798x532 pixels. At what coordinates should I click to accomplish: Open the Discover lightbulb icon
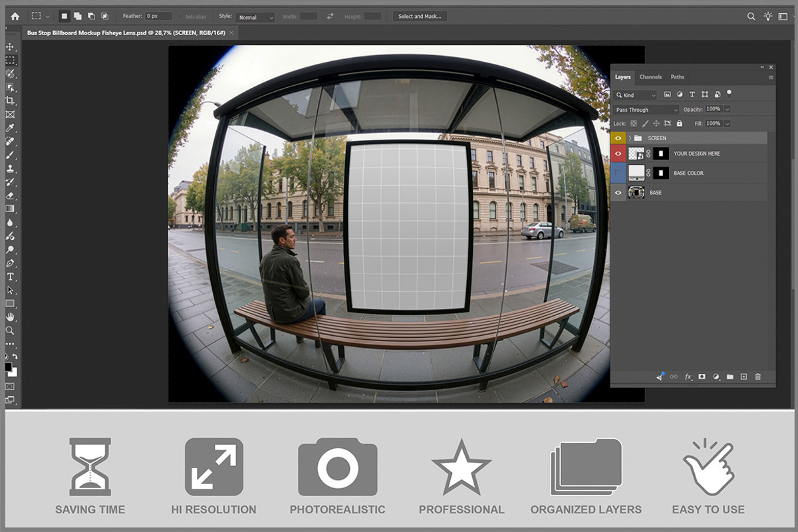[x=768, y=16]
